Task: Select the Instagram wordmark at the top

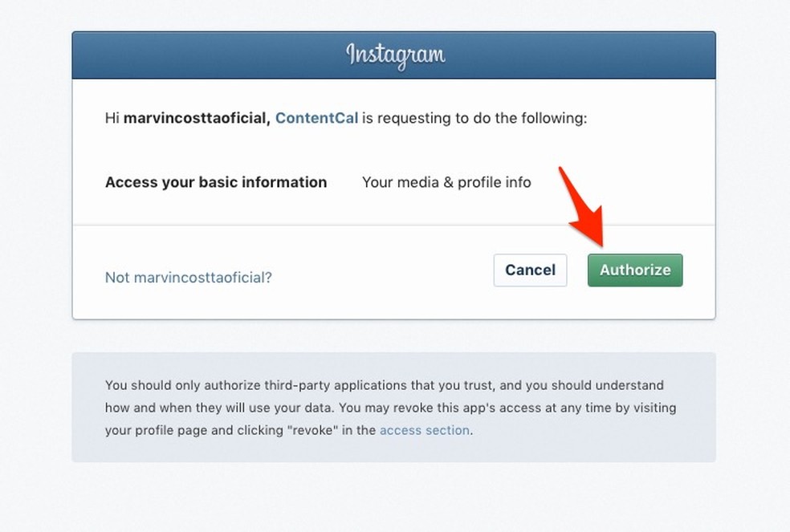Action: (x=394, y=55)
